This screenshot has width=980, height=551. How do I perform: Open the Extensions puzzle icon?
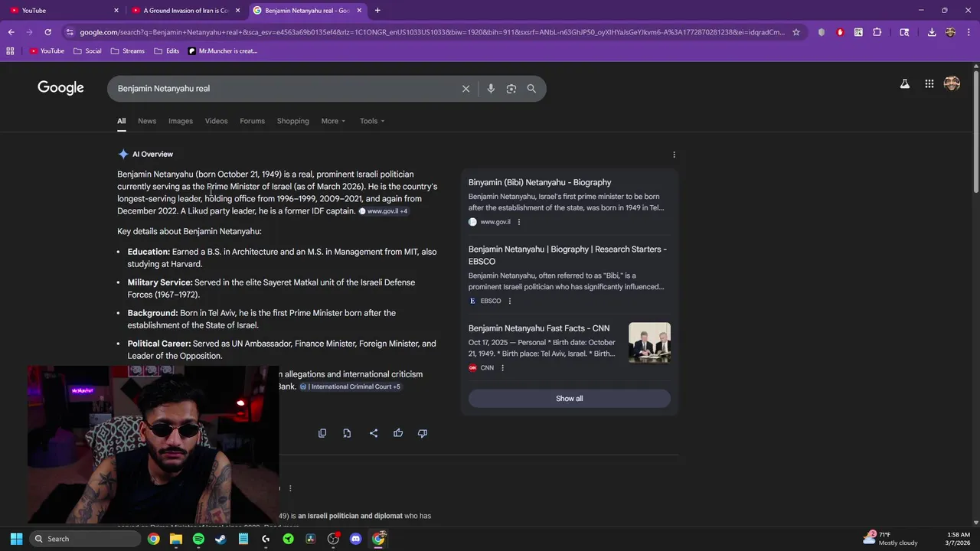point(877,32)
